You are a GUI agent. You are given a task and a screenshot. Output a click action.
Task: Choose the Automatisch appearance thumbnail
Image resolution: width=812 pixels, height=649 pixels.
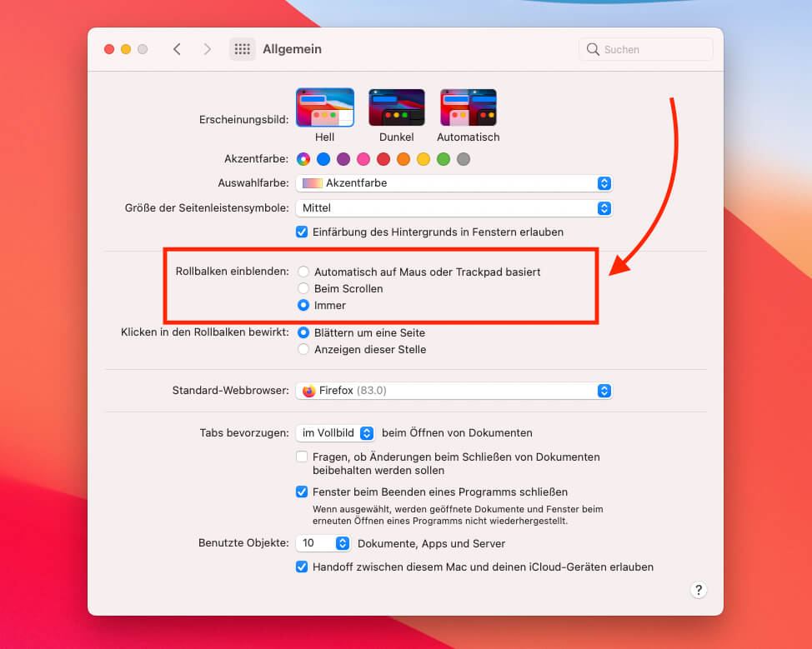click(x=468, y=107)
